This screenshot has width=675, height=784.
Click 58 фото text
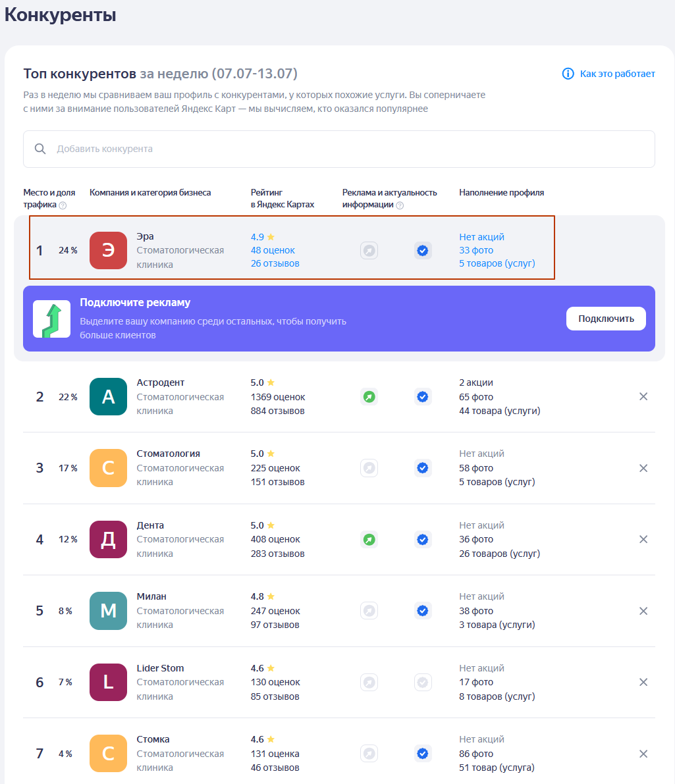click(476, 468)
